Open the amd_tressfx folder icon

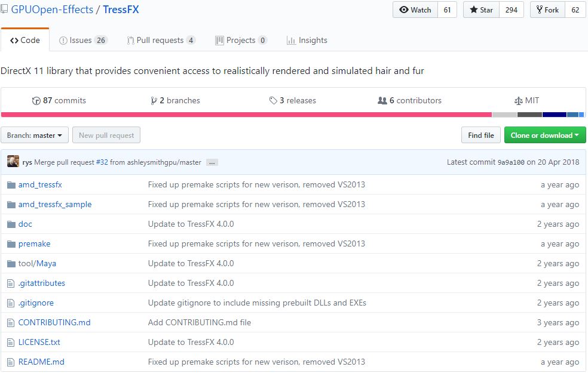[x=11, y=185]
